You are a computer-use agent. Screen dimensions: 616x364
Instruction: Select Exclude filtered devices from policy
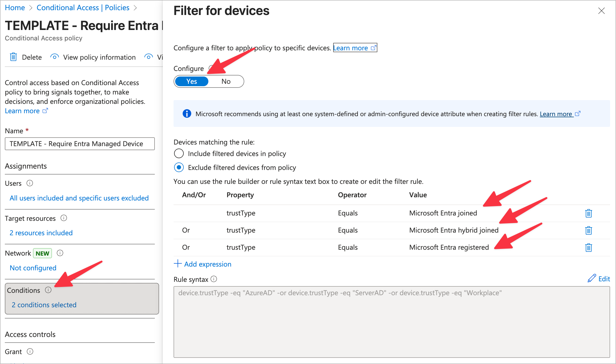[x=179, y=168]
